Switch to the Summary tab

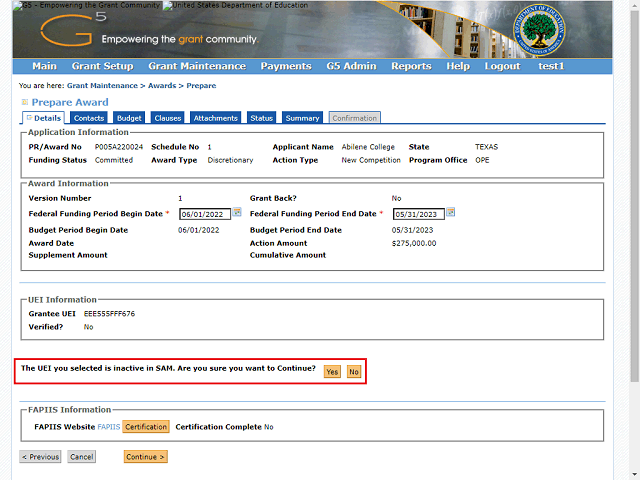coord(302,118)
